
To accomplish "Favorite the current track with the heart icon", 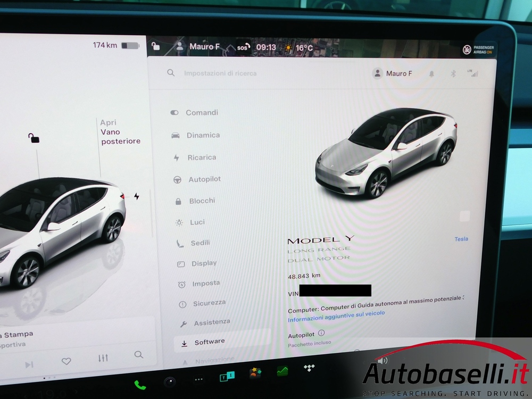I will click(66, 361).
